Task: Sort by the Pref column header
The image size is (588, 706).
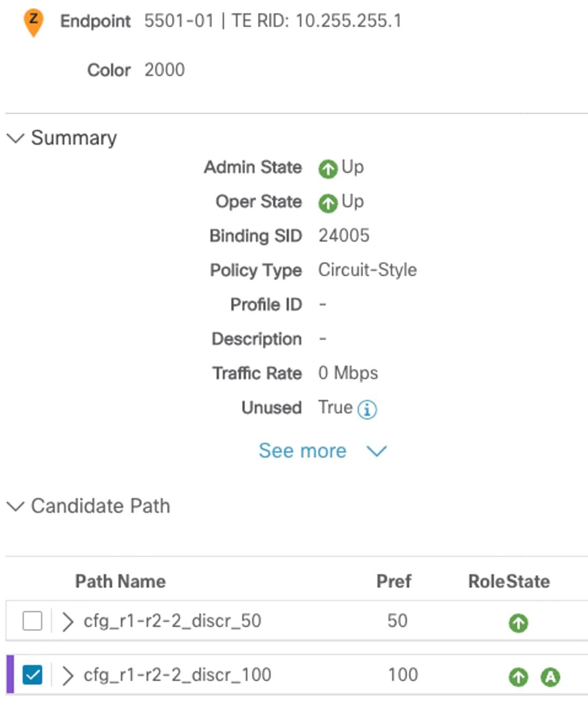Action: click(x=394, y=581)
